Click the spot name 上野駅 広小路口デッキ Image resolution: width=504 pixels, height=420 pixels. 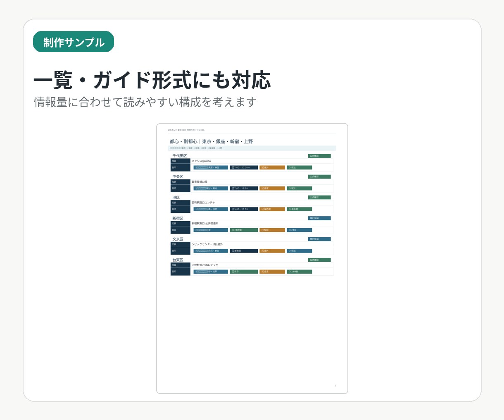[x=205, y=265]
